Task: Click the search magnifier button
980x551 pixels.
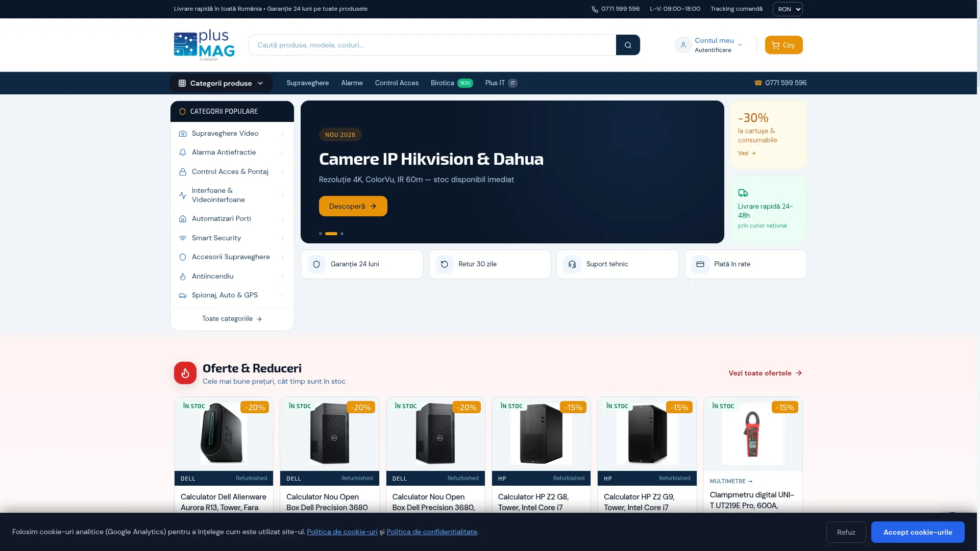Action: pyautogui.click(x=628, y=45)
